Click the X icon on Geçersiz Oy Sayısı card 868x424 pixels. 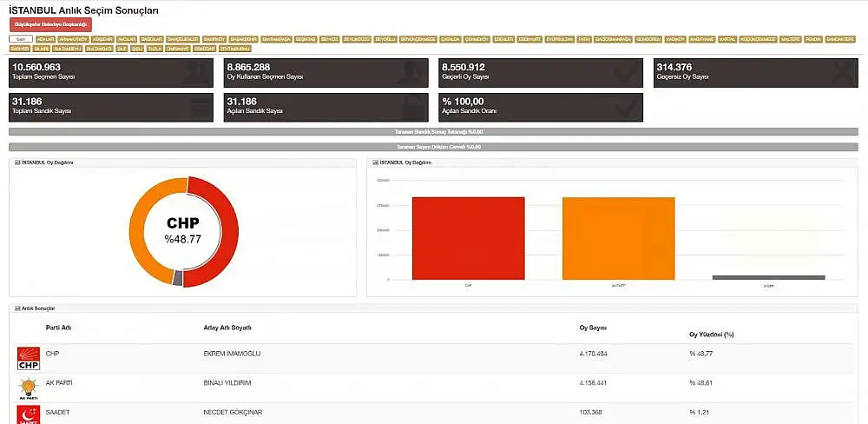coord(844,73)
